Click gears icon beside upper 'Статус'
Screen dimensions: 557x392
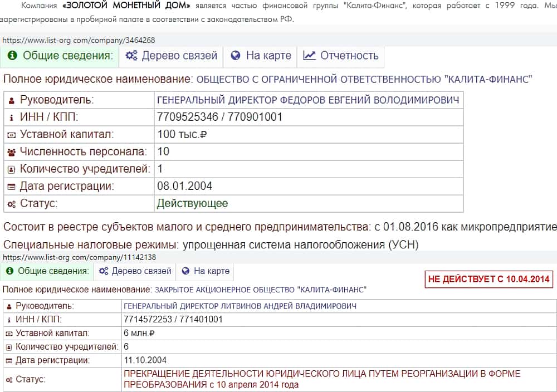click(11, 204)
